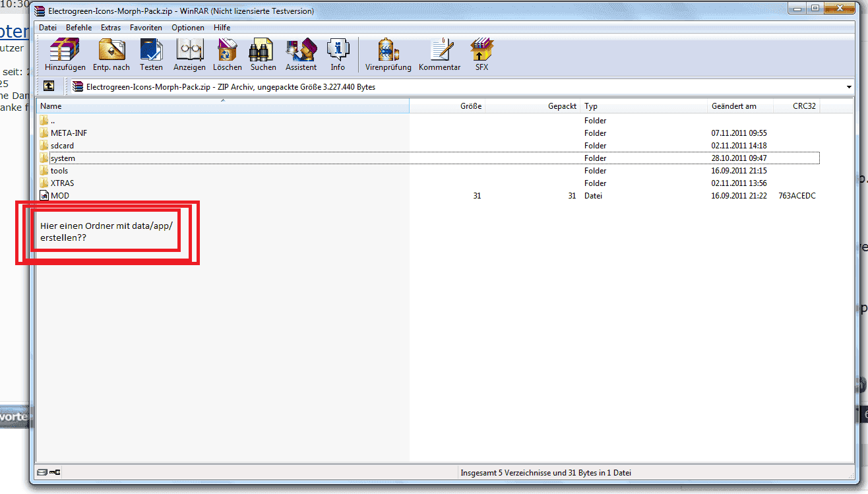This screenshot has height=494, width=868.
Task: Click the key password icon in status bar
Action: pyautogui.click(x=54, y=472)
